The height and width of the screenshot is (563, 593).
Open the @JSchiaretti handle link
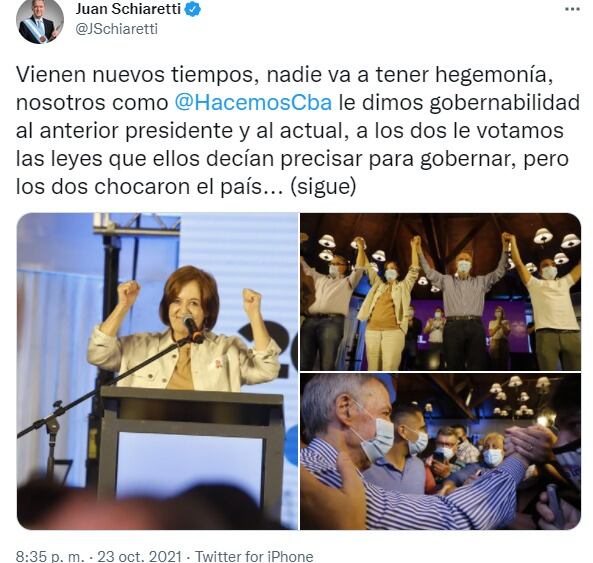tap(116, 29)
